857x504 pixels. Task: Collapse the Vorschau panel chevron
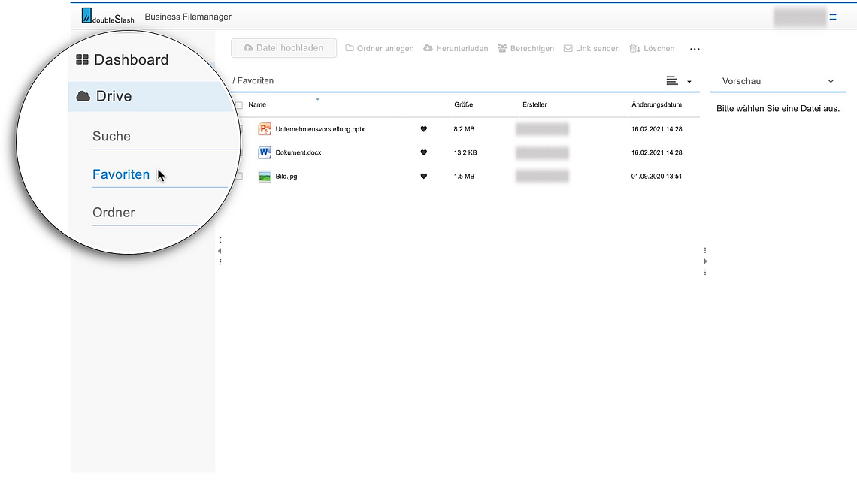coord(831,81)
